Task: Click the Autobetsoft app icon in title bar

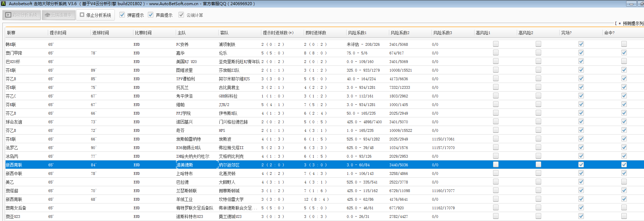Action: tap(3, 3)
